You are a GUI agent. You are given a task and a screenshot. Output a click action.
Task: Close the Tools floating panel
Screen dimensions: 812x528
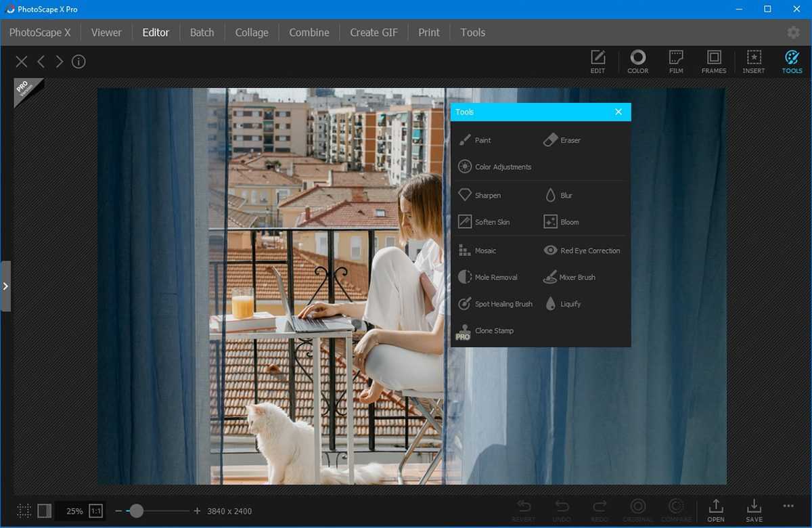click(x=618, y=112)
